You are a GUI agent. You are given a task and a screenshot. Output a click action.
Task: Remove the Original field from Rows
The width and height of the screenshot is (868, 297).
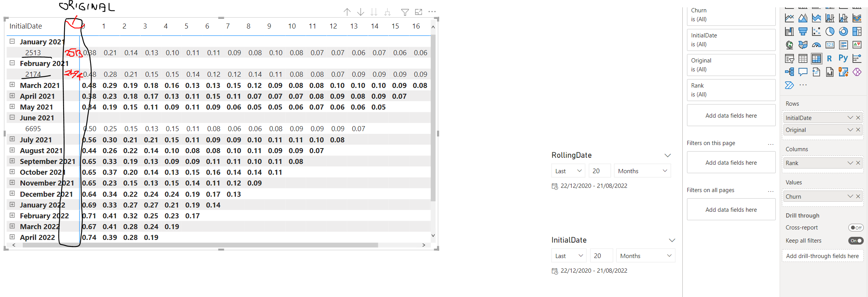click(858, 130)
